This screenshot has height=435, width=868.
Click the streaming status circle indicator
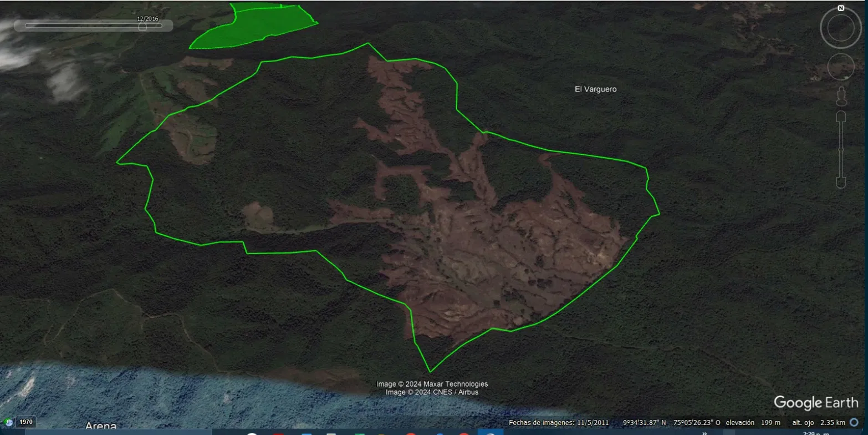(854, 422)
